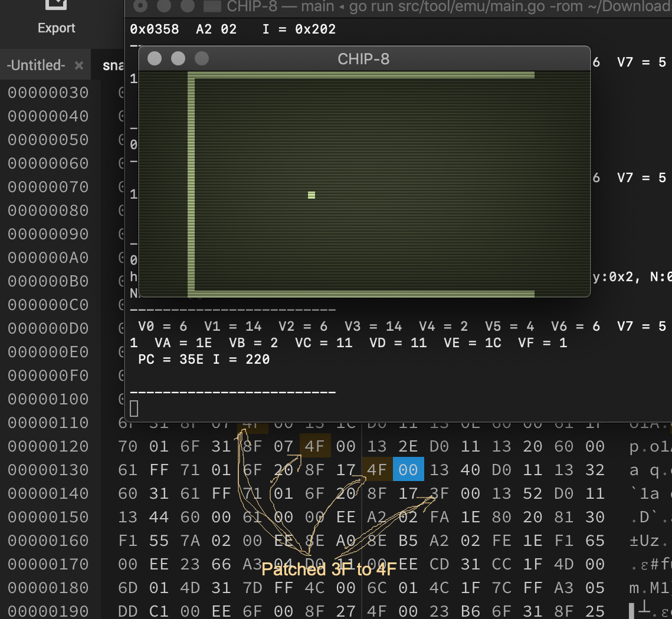The image size is (672, 619).
Task: Close the terminal window running main.go
Action: (x=140, y=6)
